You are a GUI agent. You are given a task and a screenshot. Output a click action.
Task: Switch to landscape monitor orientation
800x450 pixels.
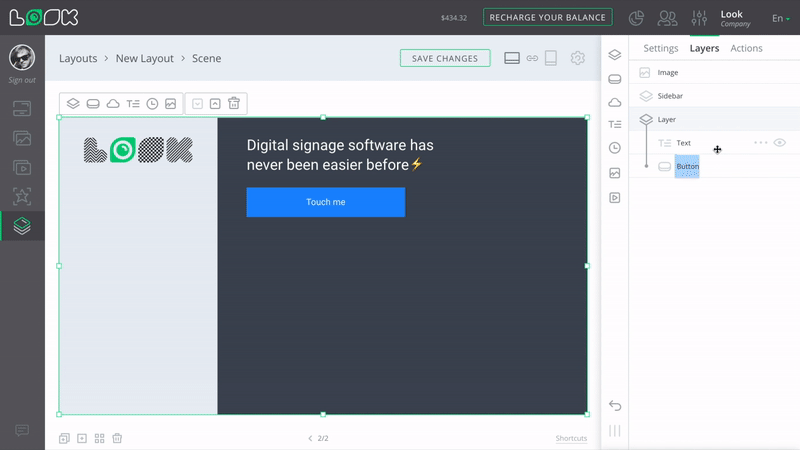[x=512, y=59]
